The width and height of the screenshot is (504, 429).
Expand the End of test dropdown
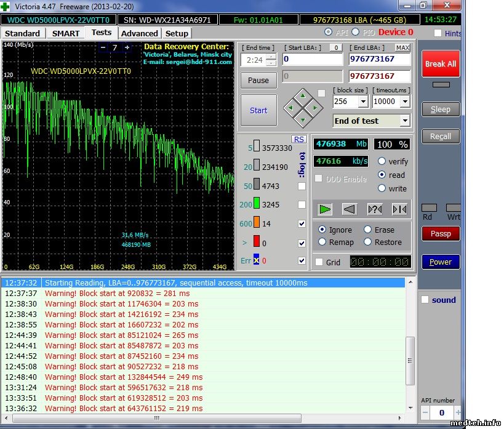404,121
